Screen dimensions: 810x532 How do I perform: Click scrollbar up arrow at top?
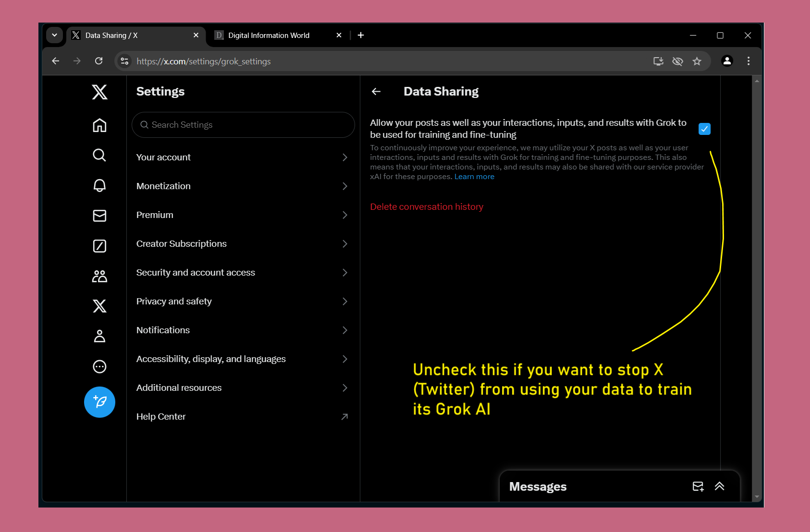point(757,81)
